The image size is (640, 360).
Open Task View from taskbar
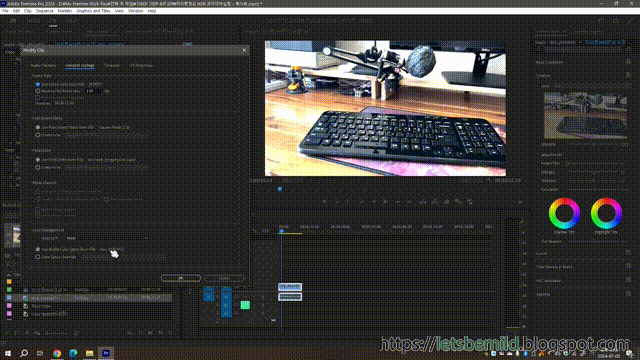click(40, 353)
